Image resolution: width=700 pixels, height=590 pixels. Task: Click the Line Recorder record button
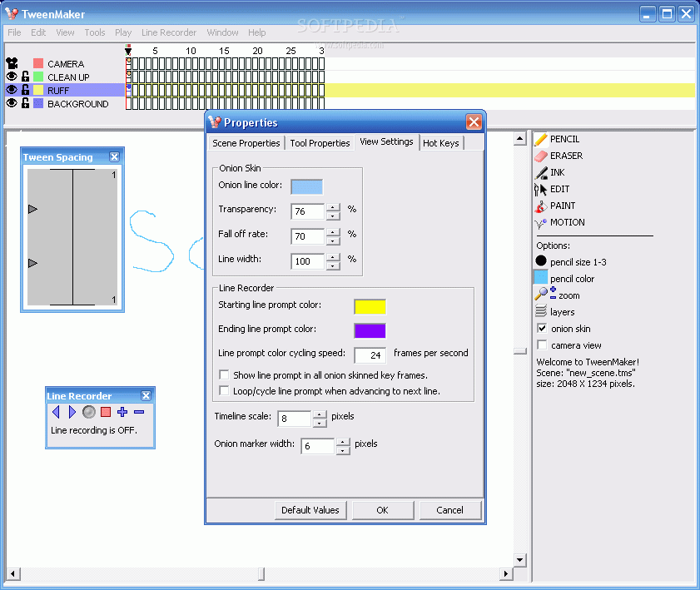[x=89, y=412]
